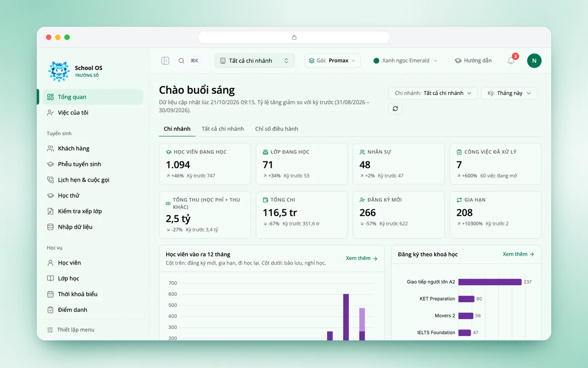Click the Khách hàng people icon

pos(51,149)
